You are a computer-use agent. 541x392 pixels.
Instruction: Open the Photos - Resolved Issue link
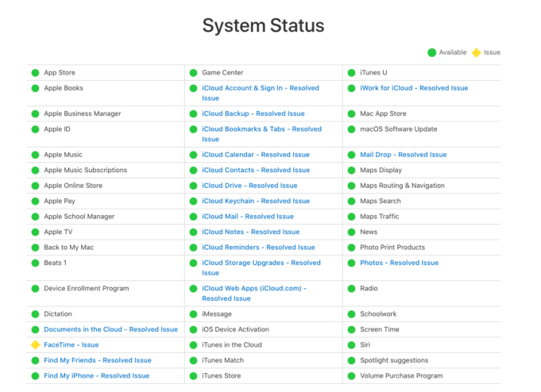point(399,263)
